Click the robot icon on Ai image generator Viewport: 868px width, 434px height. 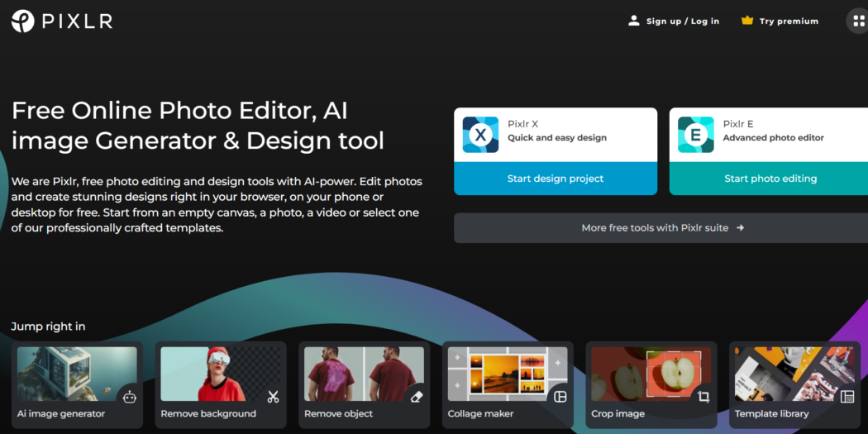coord(130,396)
